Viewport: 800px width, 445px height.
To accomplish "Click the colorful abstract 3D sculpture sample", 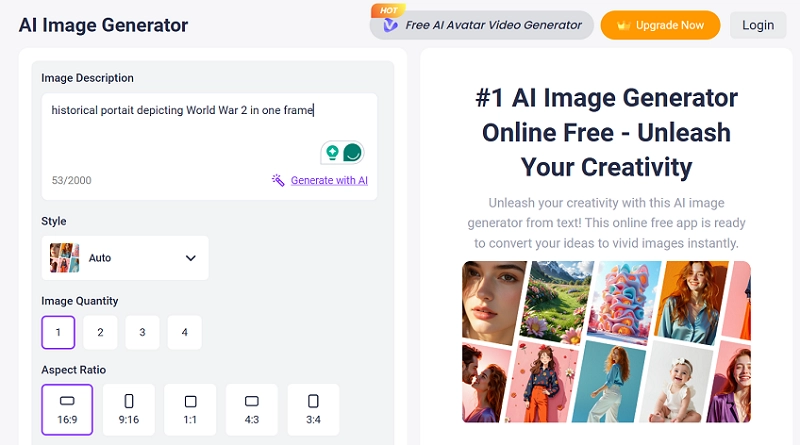I will [623, 301].
